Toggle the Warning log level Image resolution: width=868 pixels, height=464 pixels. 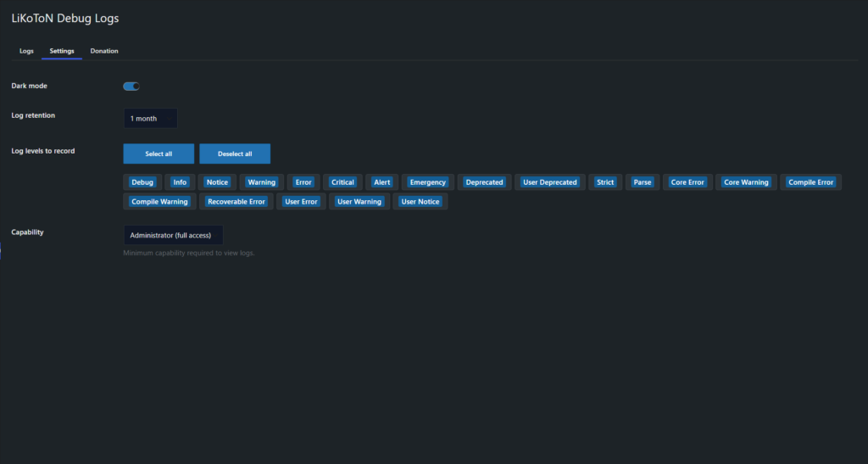(x=261, y=182)
